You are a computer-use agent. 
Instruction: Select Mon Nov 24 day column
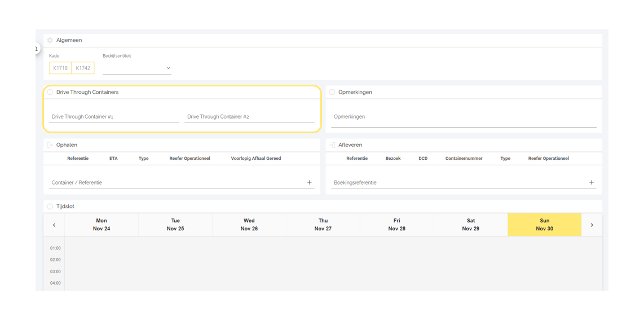(x=102, y=225)
